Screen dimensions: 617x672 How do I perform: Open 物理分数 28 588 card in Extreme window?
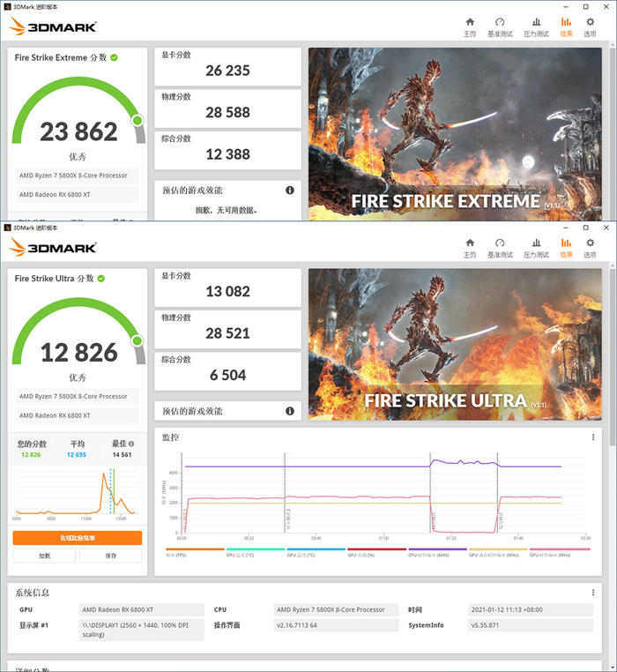(227, 108)
